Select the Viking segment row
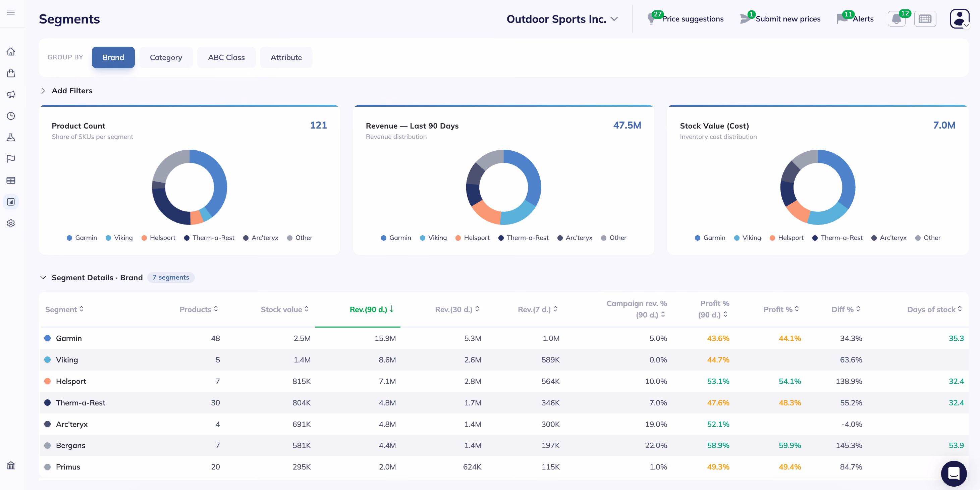 pyautogui.click(x=504, y=360)
